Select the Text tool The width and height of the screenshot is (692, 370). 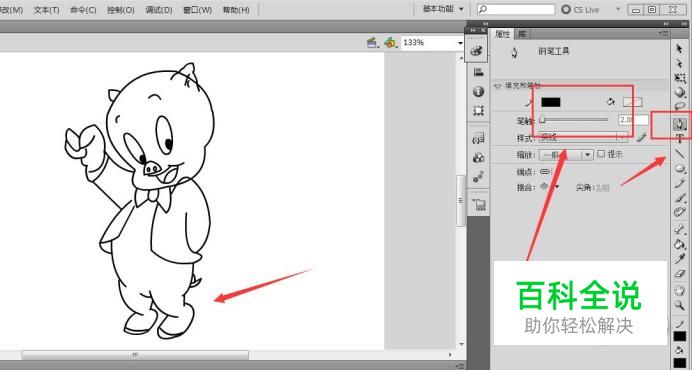click(x=680, y=139)
